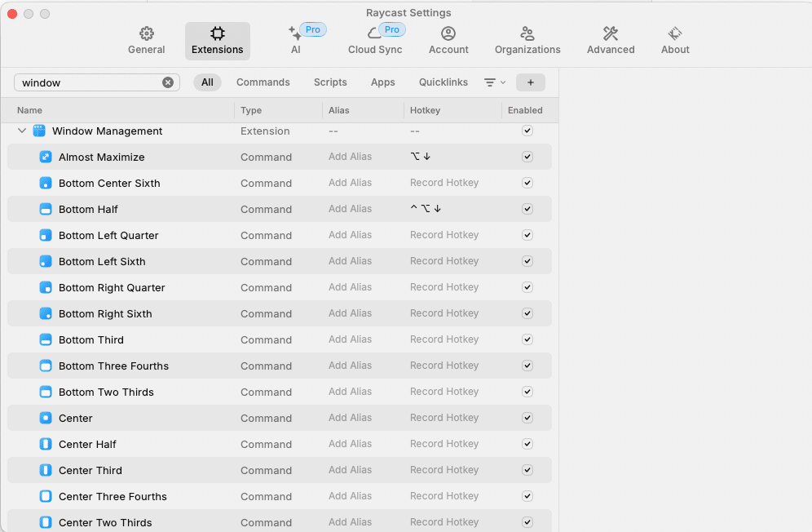
Task: Add alias for Bottom Half
Action: click(x=350, y=209)
